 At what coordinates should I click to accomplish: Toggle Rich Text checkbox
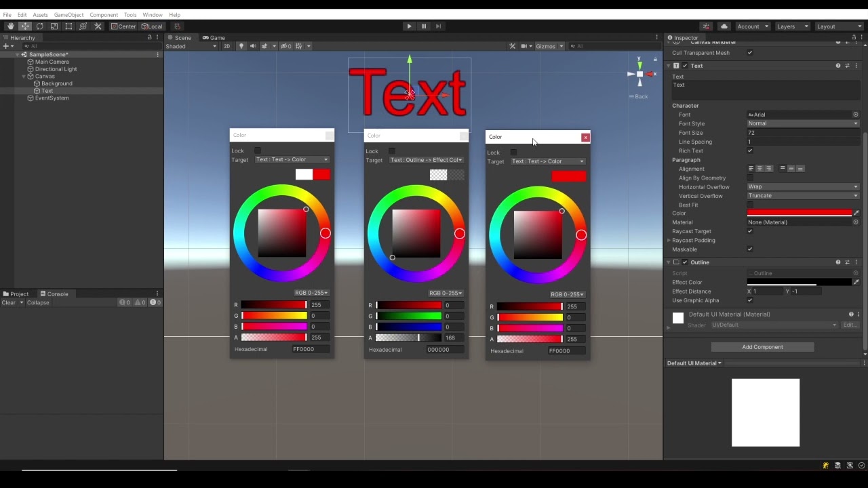click(x=750, y=150)
